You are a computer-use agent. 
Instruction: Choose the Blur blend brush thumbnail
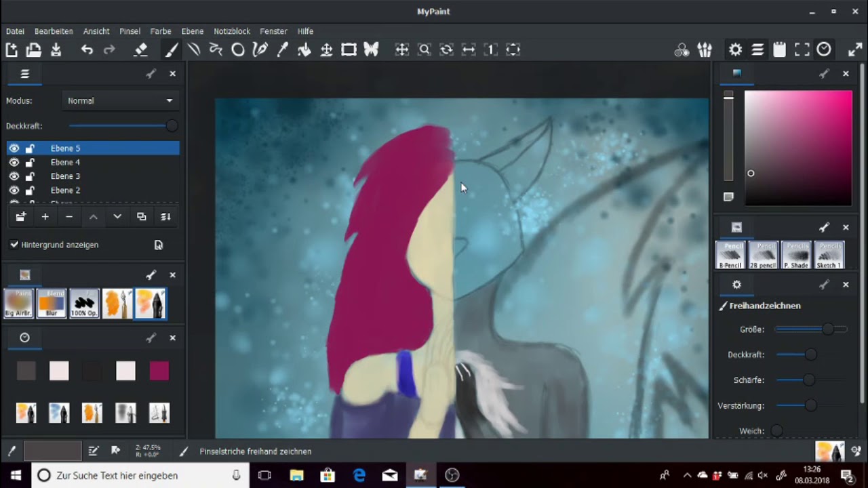(x=52, y=303)
